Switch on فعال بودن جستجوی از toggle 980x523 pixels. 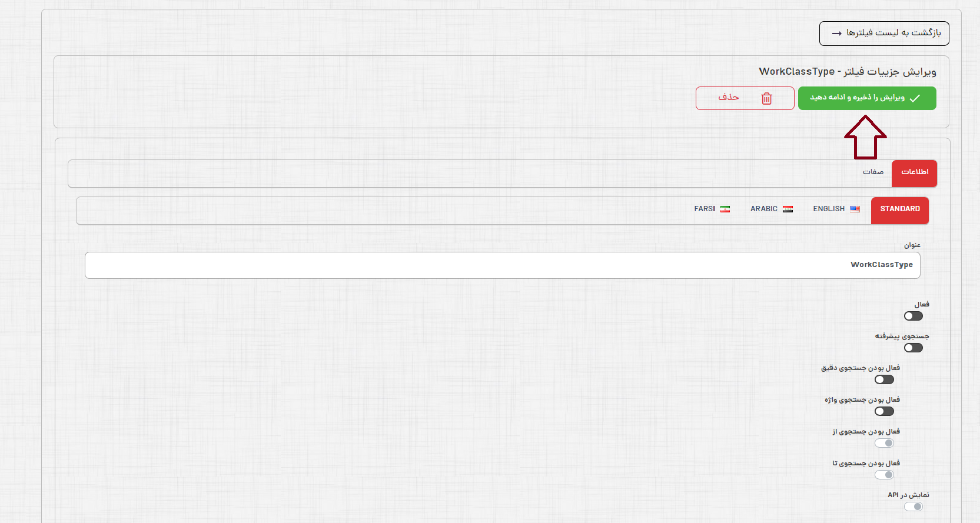(x=884, y=443)
